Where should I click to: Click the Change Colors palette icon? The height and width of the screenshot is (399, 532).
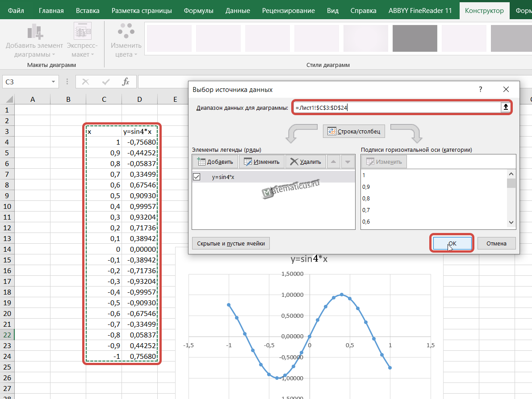click(126, 32)
